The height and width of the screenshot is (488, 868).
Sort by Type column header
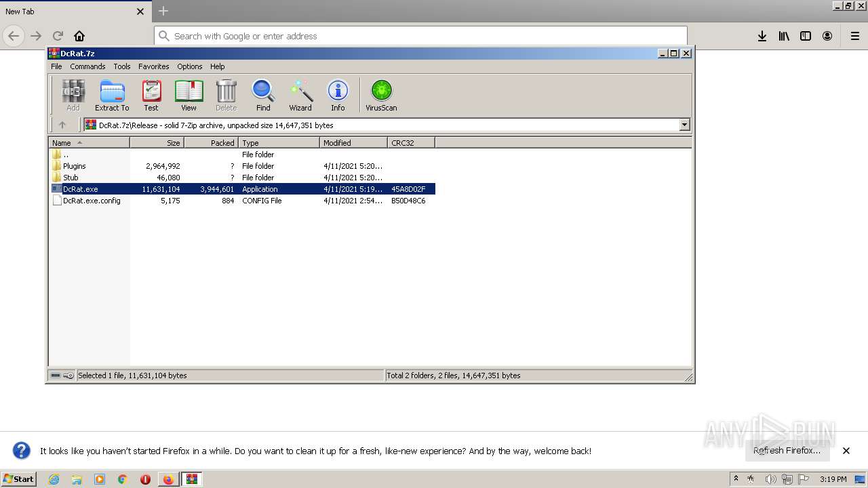279,143
